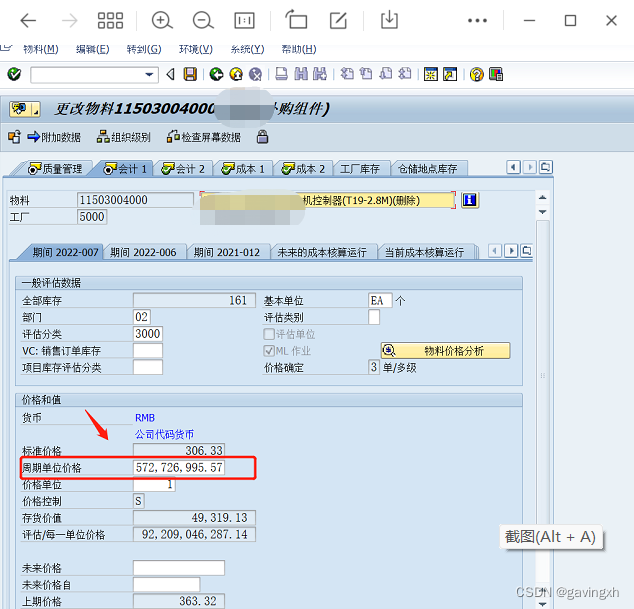Open the thumbnail grid view
This screenshot has width=634, height=609.
click(110, 20)
